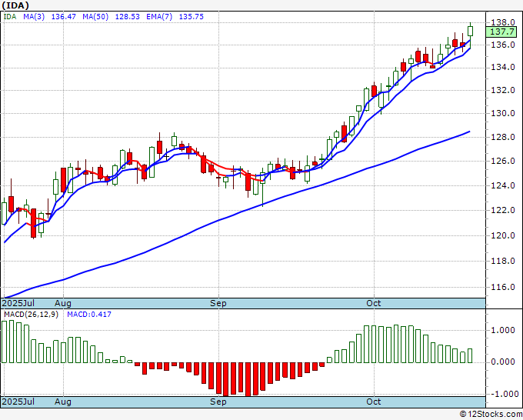
Task: Click the IDA ticker title
Action: pyautogui.click(x=15, y=5)
